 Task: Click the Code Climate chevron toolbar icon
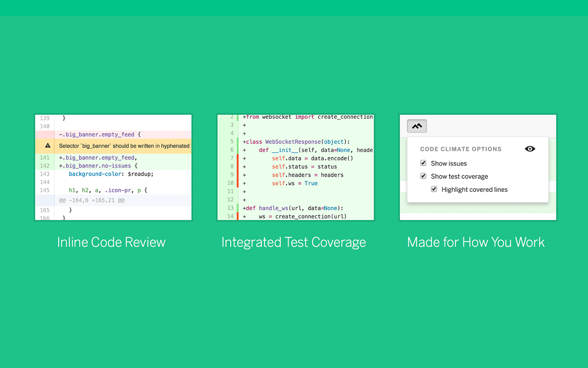click(x=417, y=125)
